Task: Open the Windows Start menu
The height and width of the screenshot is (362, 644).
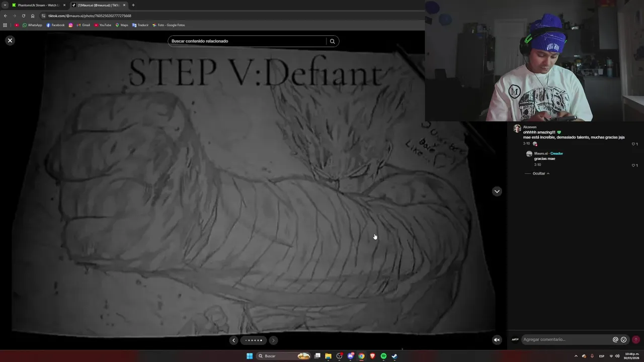Action: click(x=250, y=356)
